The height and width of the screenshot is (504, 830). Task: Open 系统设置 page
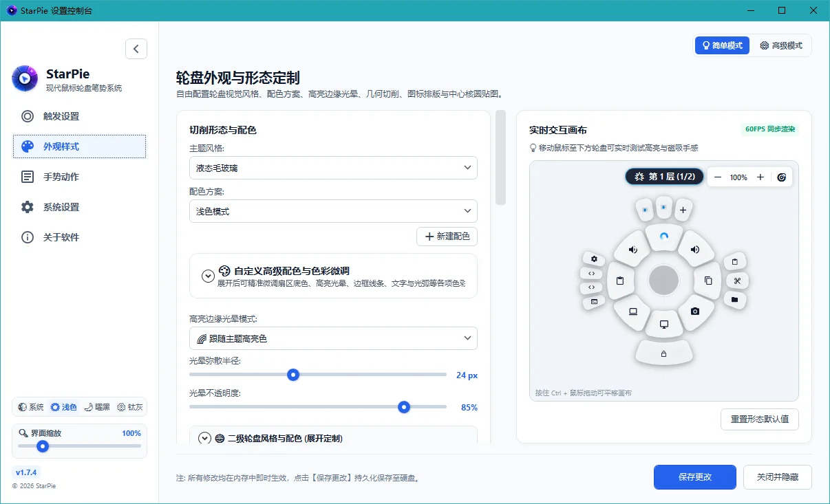click(x=79, y=207)
